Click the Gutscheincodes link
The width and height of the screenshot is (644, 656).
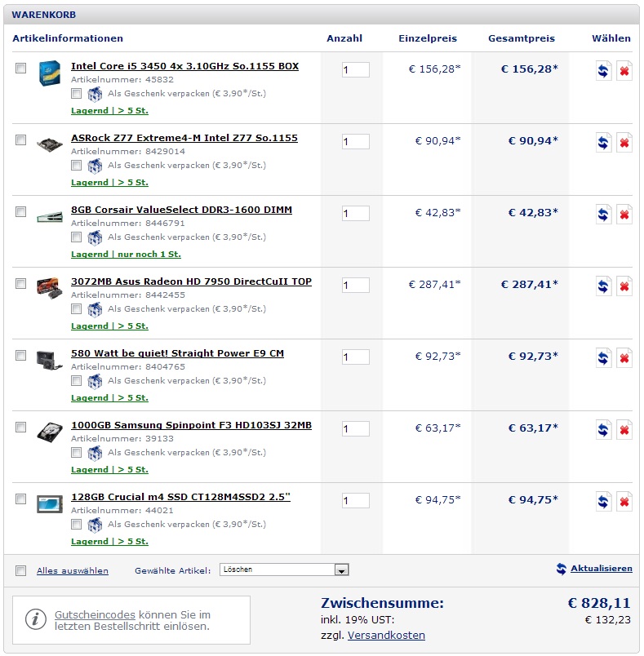tap(95, 615)
